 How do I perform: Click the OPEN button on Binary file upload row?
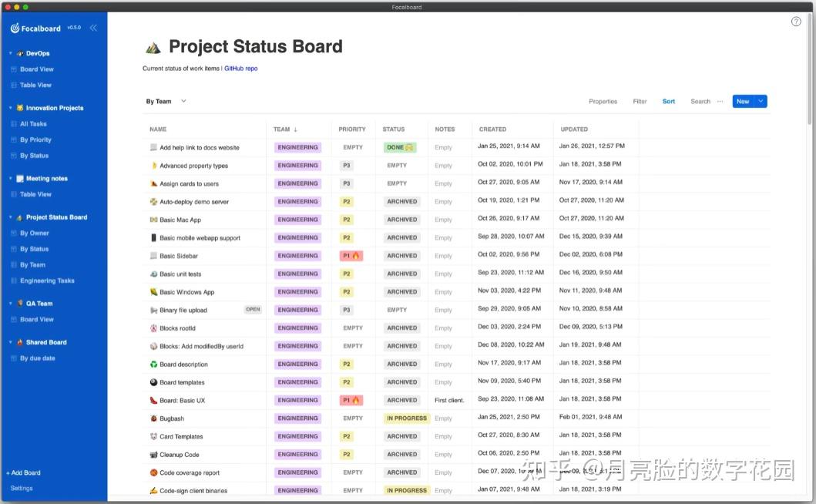(x=253, y=309)
